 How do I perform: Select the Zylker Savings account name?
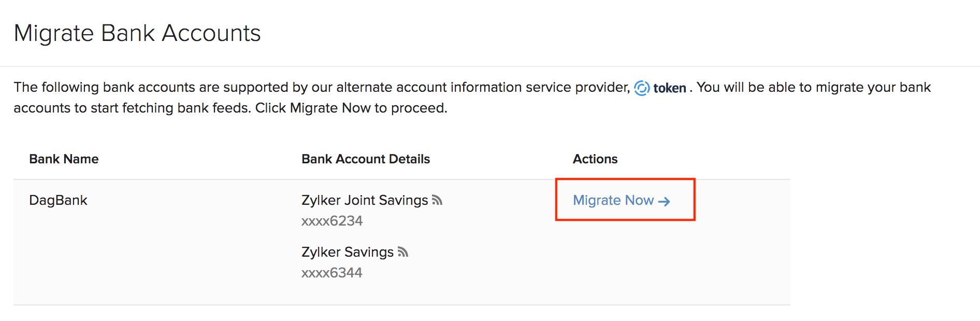[348, 252]
